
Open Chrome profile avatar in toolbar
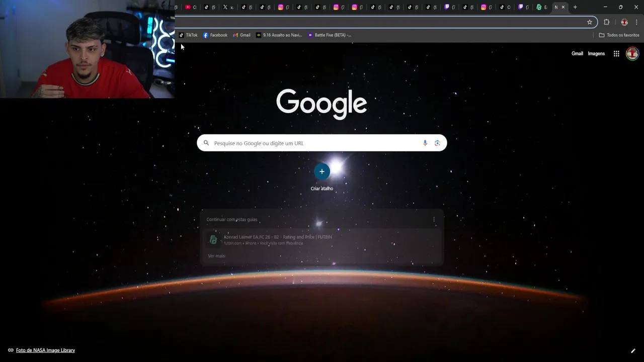click(x=624, y=22)
